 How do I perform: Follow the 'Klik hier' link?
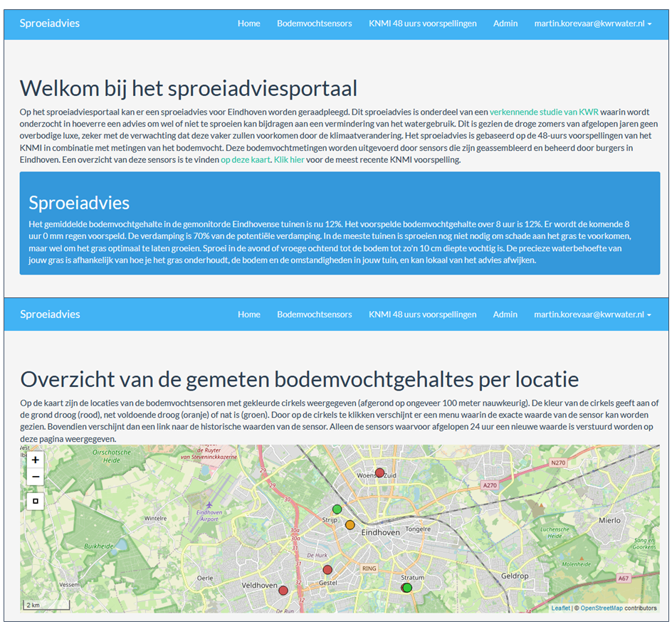pos(289,160)
